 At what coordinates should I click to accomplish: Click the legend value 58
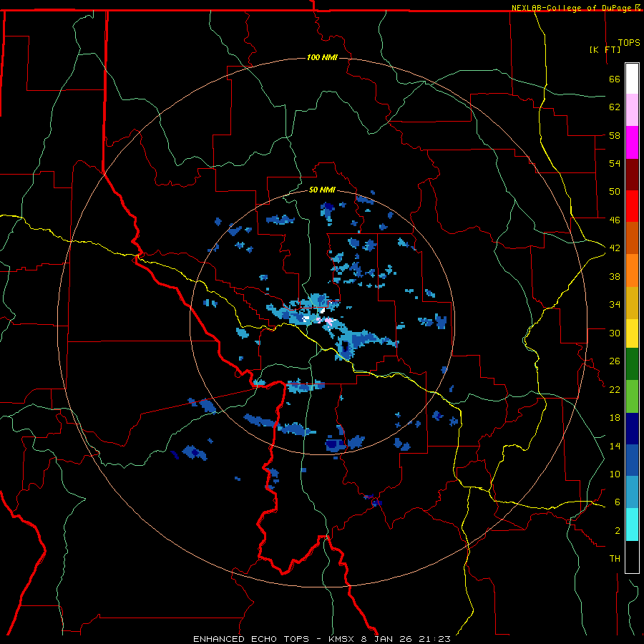pos(615,135)
